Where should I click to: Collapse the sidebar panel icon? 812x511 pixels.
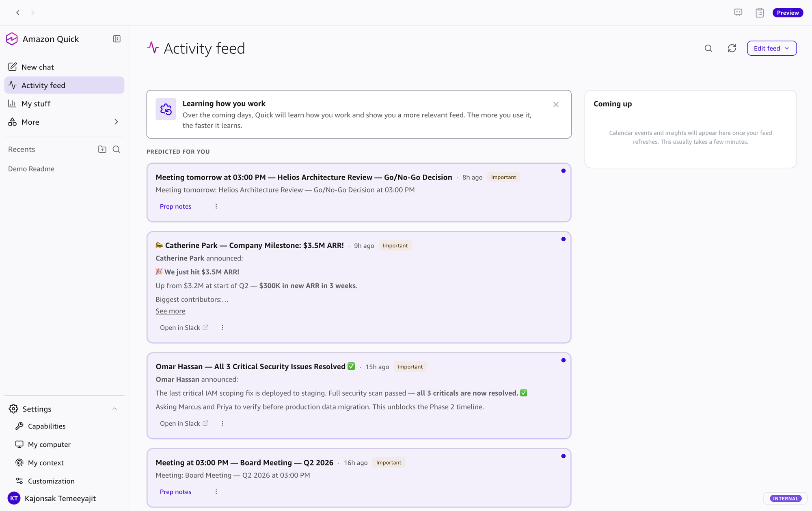coord(117,39)
